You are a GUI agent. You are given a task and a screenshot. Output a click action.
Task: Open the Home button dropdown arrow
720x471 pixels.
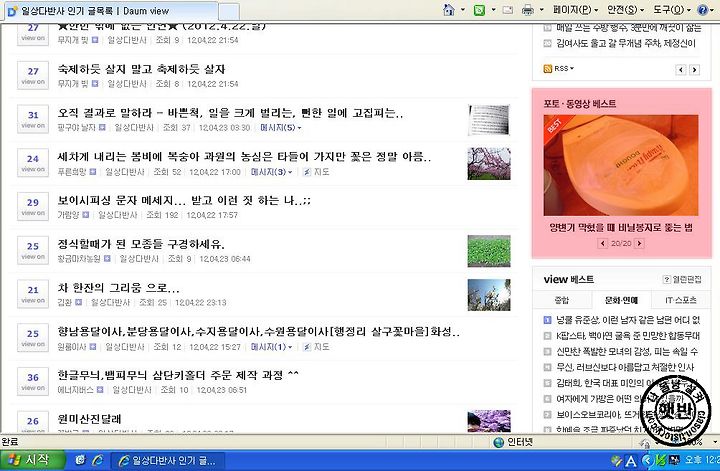[463, 10]
